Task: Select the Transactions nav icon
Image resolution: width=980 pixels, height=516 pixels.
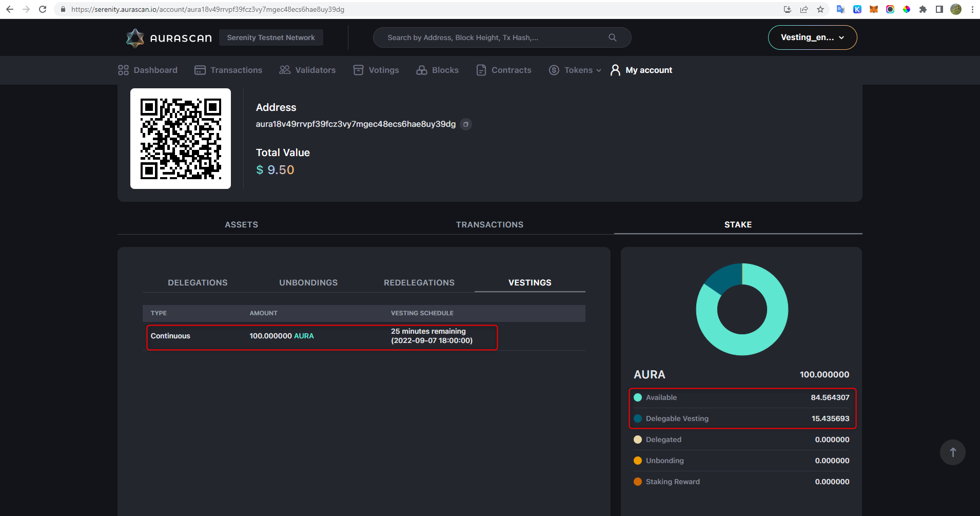Action: pyautogui.click(x=200, y=70)
